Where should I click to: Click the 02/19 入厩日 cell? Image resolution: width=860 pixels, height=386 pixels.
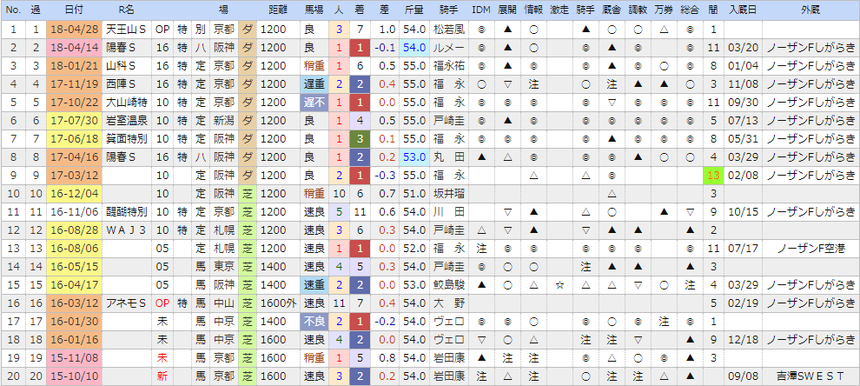point(743,303)
